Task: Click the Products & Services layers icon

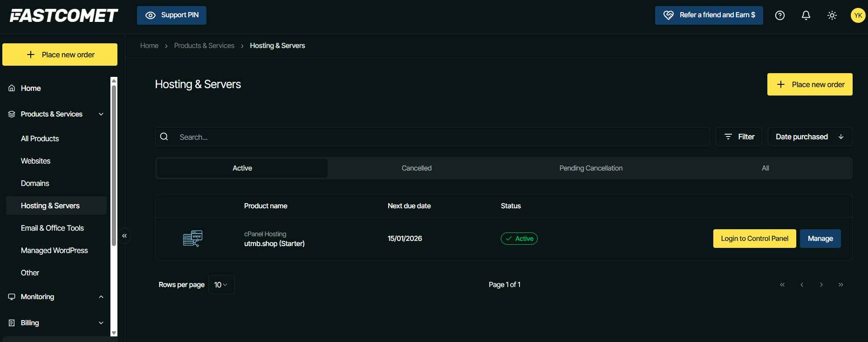Action: [x=12, y=114]
